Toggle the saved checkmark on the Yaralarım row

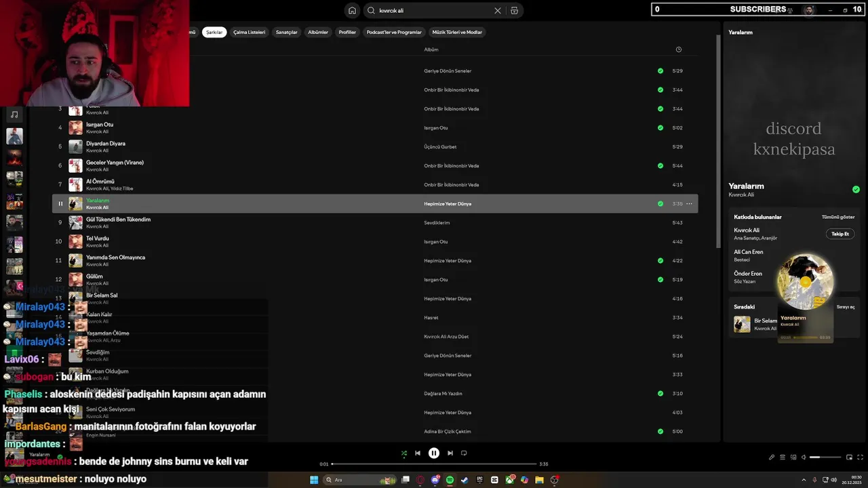(x=660, y=203)
